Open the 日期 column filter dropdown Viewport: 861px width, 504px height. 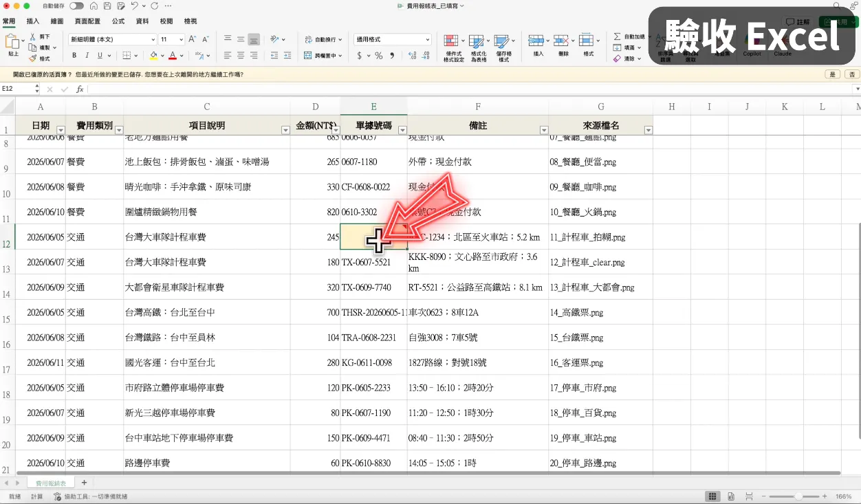tap(61, 130)
